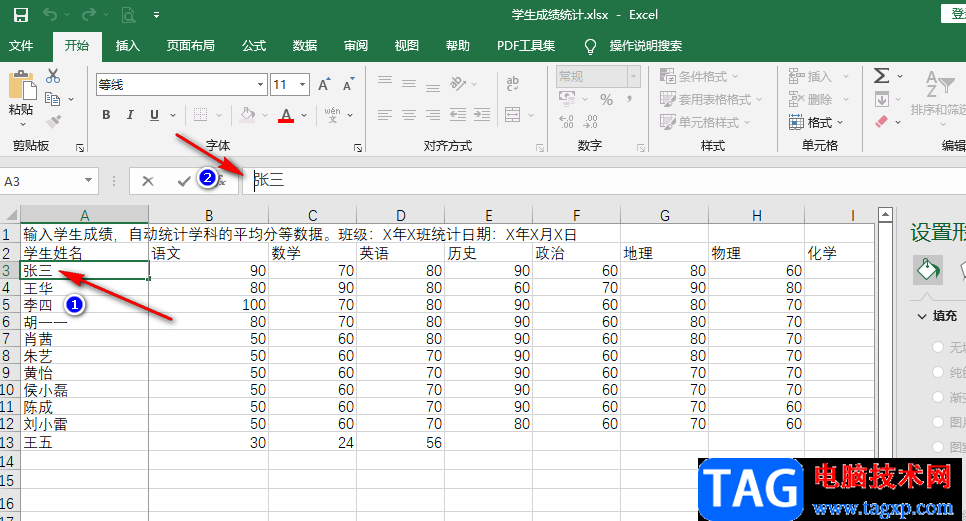Apply the fill color bucket
Screen dimensions: 966x521
point(248,115)
